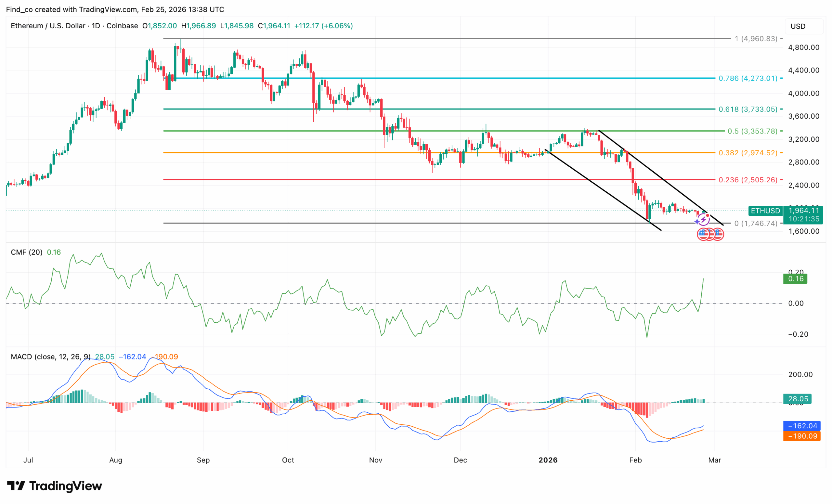The image size is (832, 504).
Task: Click the Nov label on time axis
Action: 375,460
